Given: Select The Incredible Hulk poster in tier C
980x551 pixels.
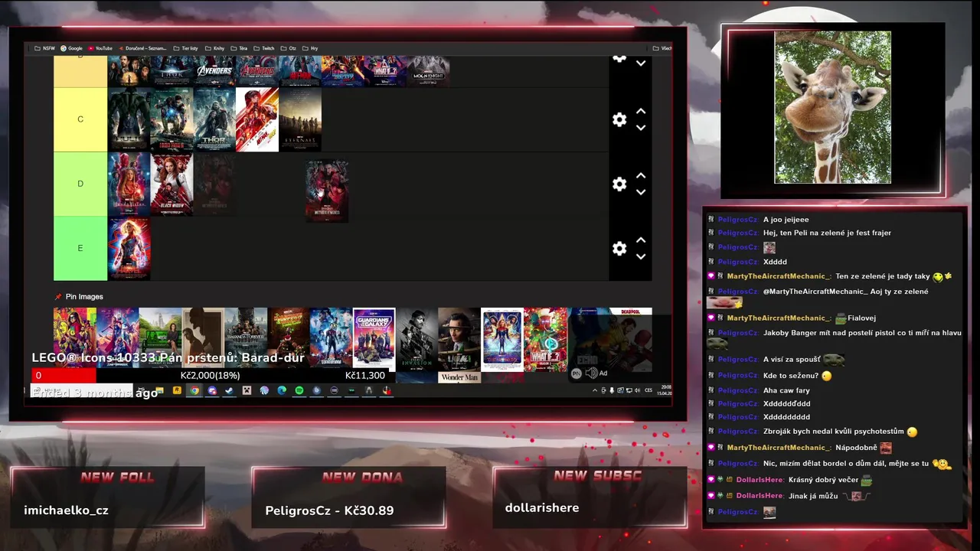Looking at the screenshot, I should pyautogui.click(x=129, y=119).
